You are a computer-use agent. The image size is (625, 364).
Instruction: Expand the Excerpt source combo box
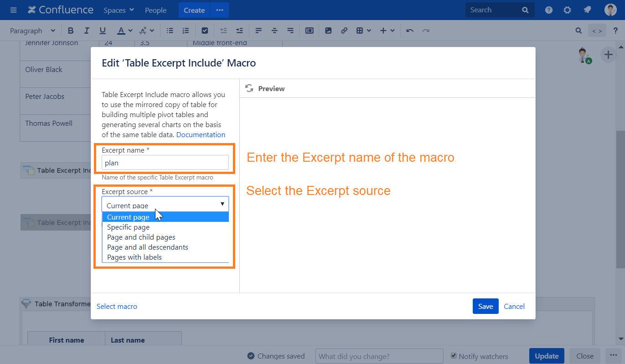[165, 204]
